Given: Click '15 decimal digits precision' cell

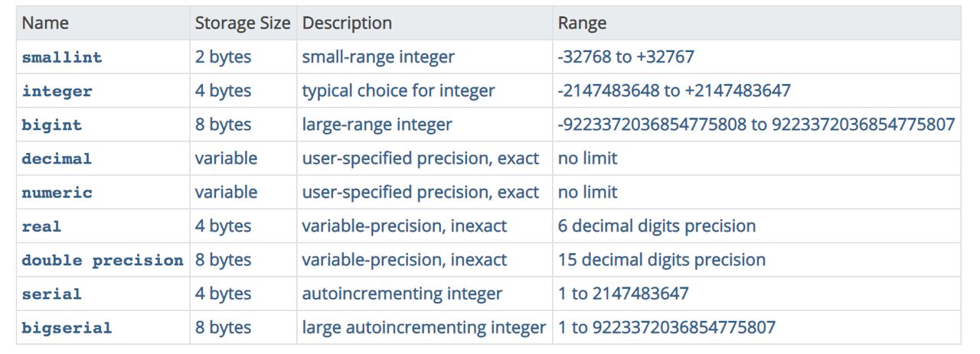Looking at the screenshot, I should point(661,260).
